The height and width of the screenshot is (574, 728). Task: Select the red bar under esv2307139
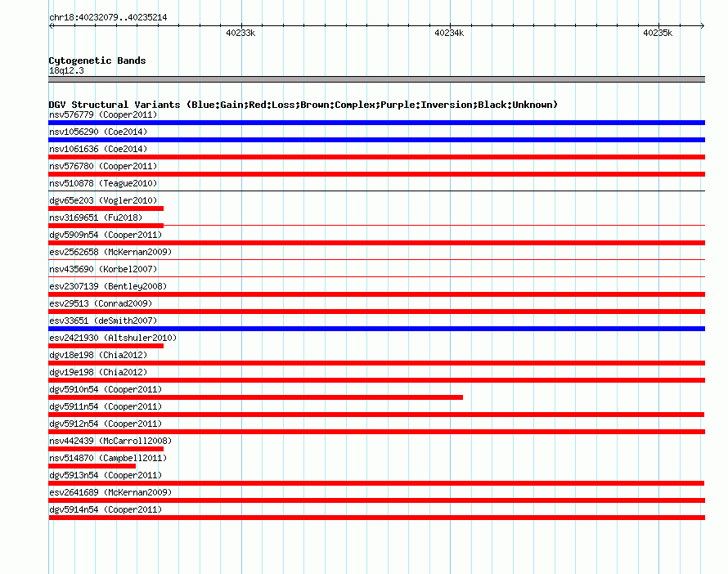coord(376,294)
